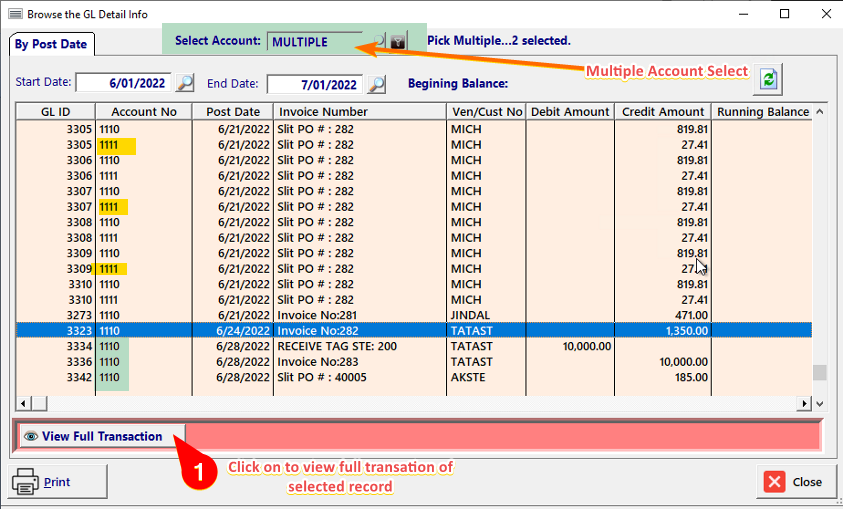Screen dimensions: 843x509
Task: Click the grid's vertical scroll up arrow
Action: pos(819,112)
